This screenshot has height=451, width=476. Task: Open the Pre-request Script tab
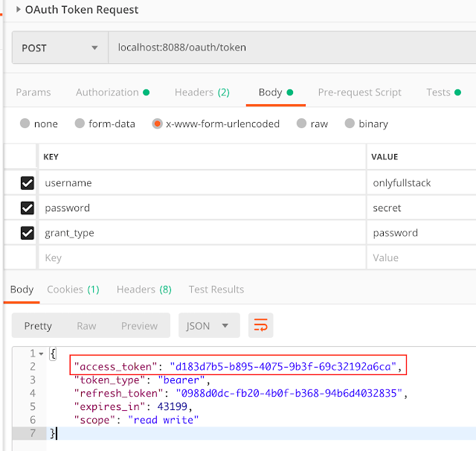(359, 92)
